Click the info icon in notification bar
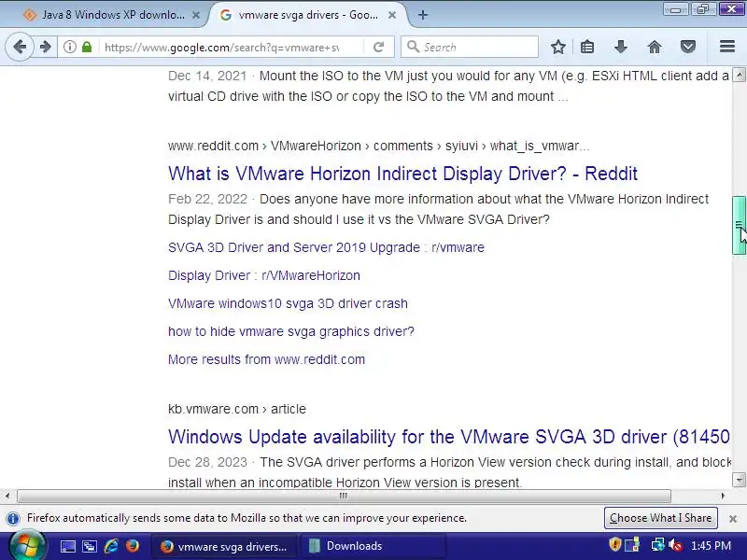The height and width of the screenshot is (560, 747). coord(13,519)
